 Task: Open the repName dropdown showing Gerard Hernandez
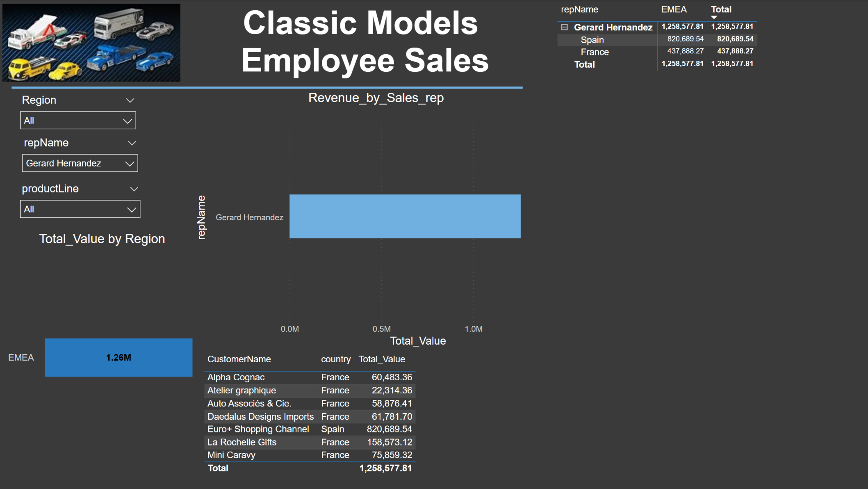tap(80, 163)
